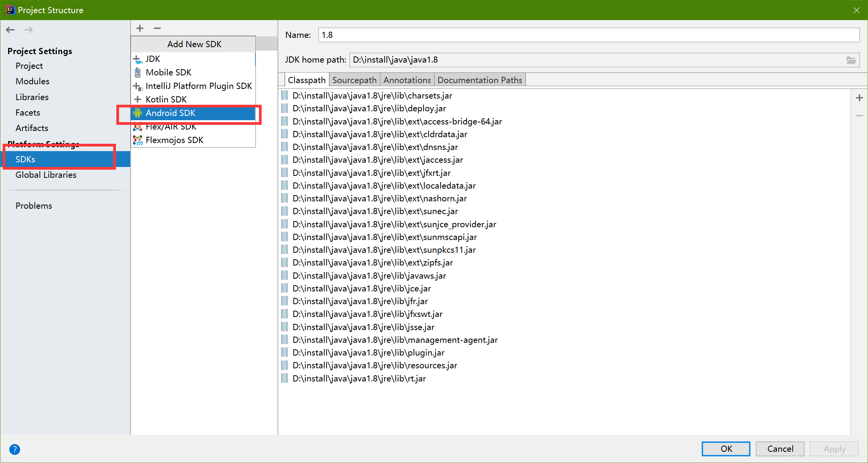
Task: Select Android SDK menu entry
Action: tap(193, 113)
